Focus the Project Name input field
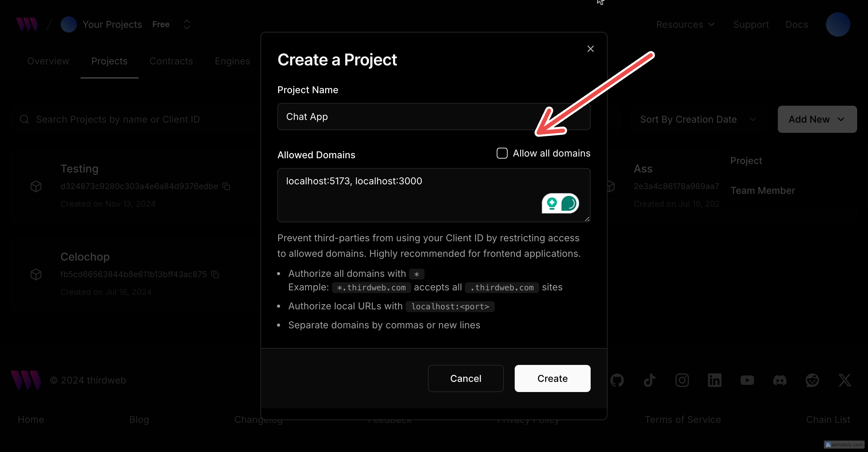Screen dimensions: 868x452 (434, 117)
